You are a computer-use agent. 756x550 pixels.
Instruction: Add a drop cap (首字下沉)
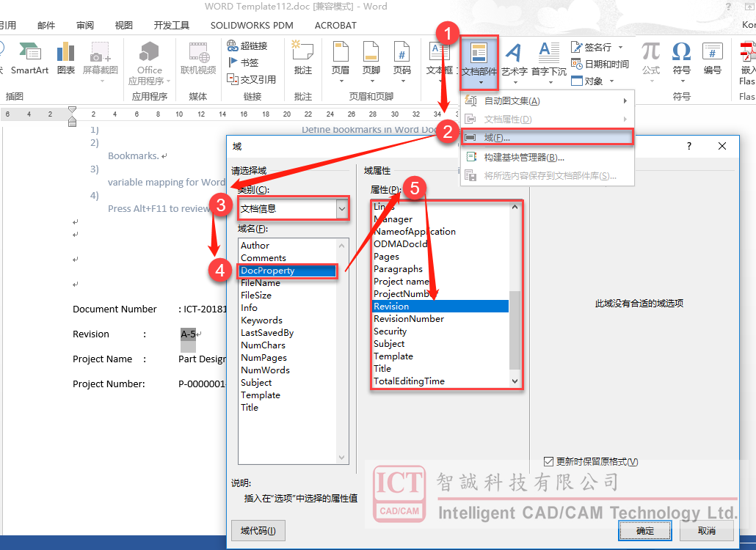549,62
